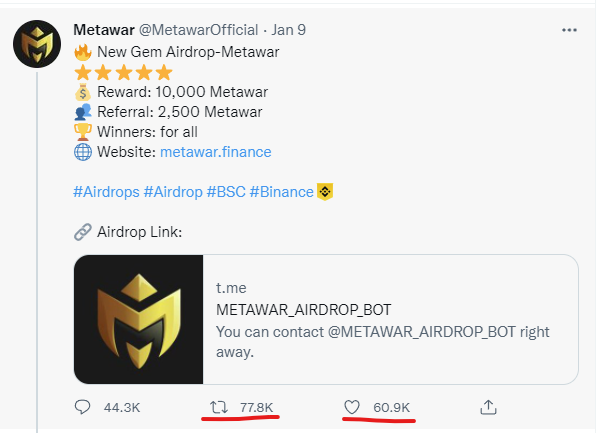Viewport: 600px width, 433px height.
Task: Click the link card Metawar logo thumbnail
Action: pyautogui.click(x=139, y=319)
